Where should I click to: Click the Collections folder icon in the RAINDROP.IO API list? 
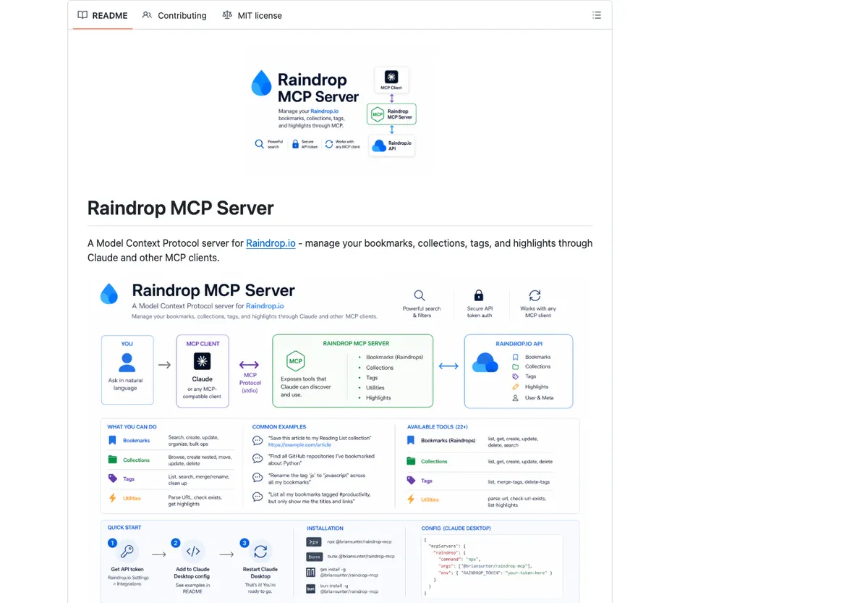tap(516, 366)
